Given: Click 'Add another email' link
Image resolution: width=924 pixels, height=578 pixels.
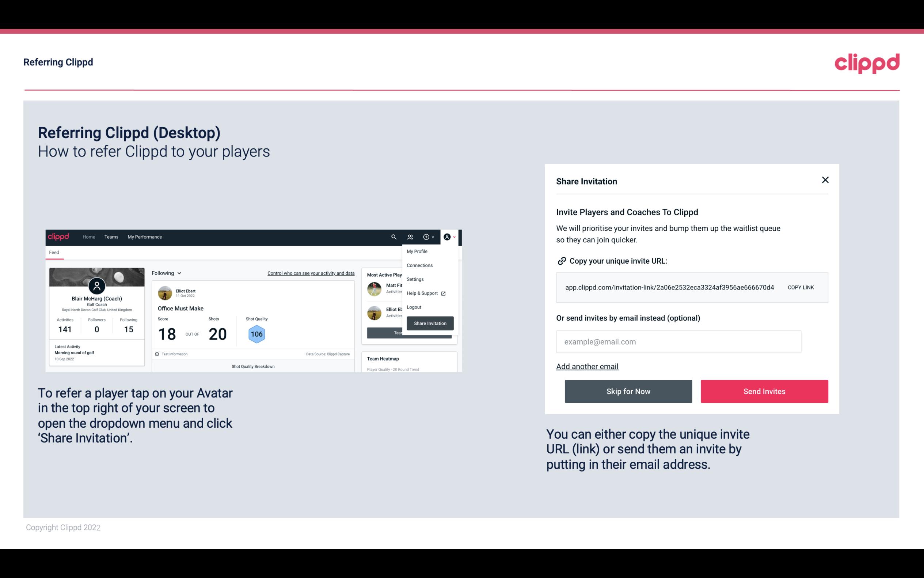Looking at the screenshot, I should coord(587,366).
